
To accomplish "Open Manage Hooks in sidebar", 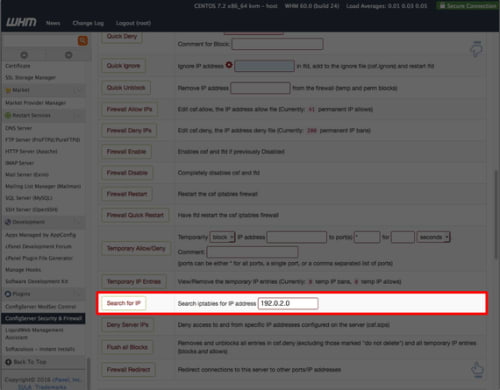I will pyautogui.click(x=23, y=270).
